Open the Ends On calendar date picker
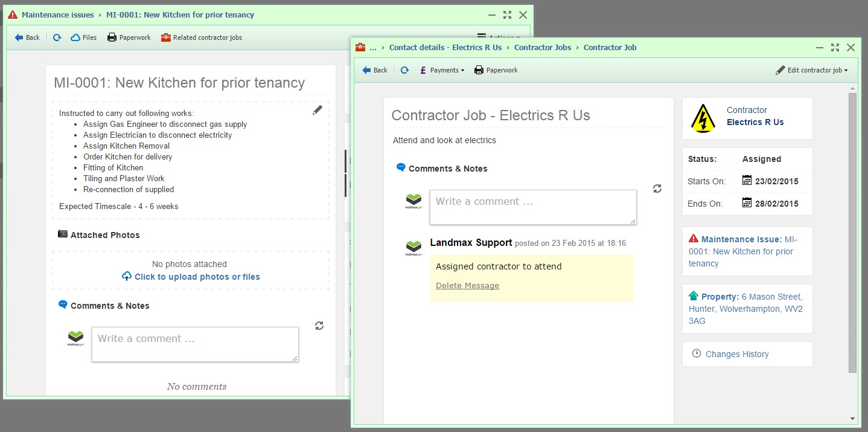Viewport: 868px width, 432px height. coord(747,203)
